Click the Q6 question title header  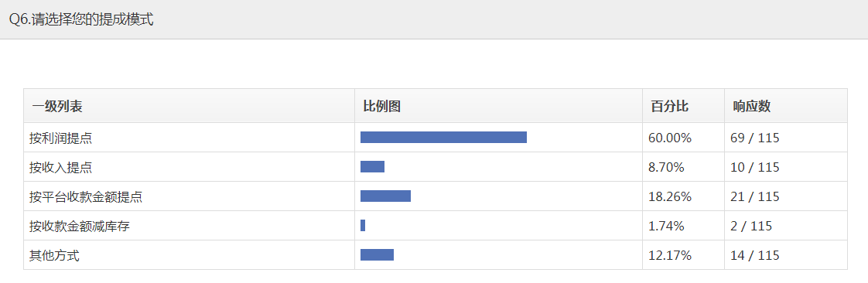[81, 20]
